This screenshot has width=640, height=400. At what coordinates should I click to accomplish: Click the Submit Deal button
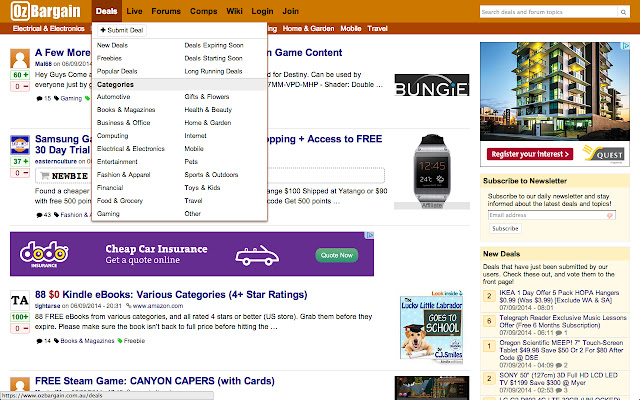tap(122, 30)
